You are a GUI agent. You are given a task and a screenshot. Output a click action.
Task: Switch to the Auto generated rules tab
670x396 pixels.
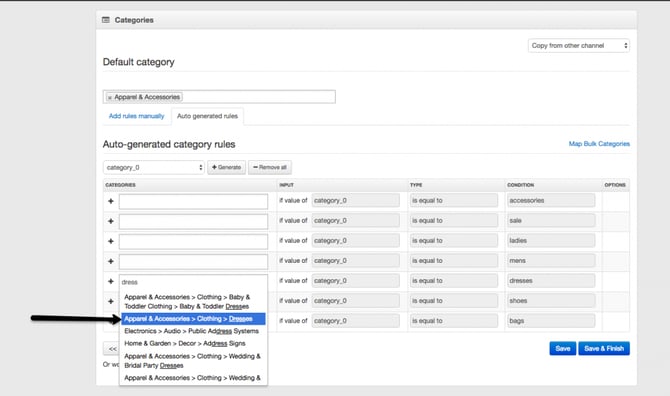click(x=207, y=116)
